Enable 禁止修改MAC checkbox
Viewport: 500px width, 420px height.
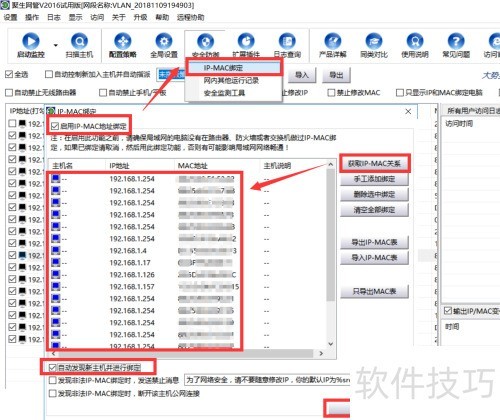coord(331,92)
